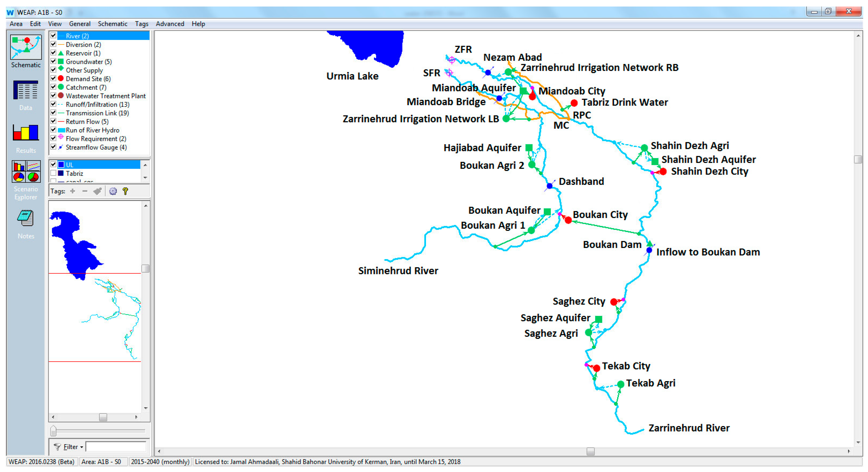Image resolution: width=868 pixels, height=472 pixels.
Task: Select the Schematic view icon
Action: pos(26,47)
